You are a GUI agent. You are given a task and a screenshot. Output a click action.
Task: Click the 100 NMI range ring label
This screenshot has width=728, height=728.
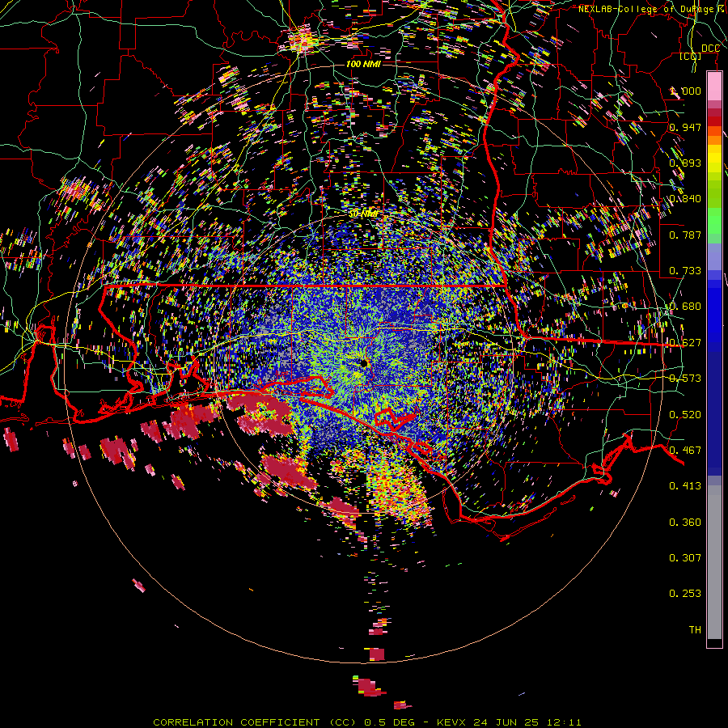pos(363,64)
